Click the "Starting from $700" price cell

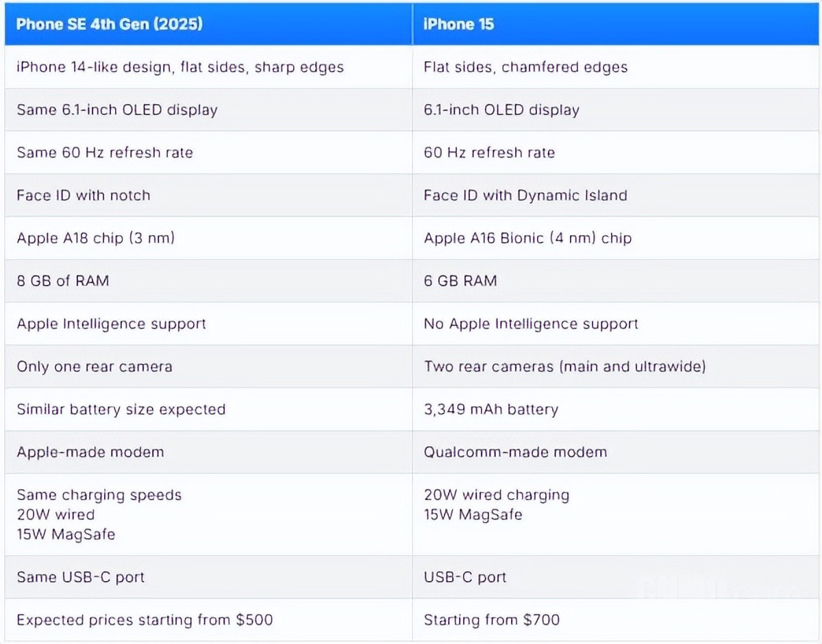(x=491, y=620)
